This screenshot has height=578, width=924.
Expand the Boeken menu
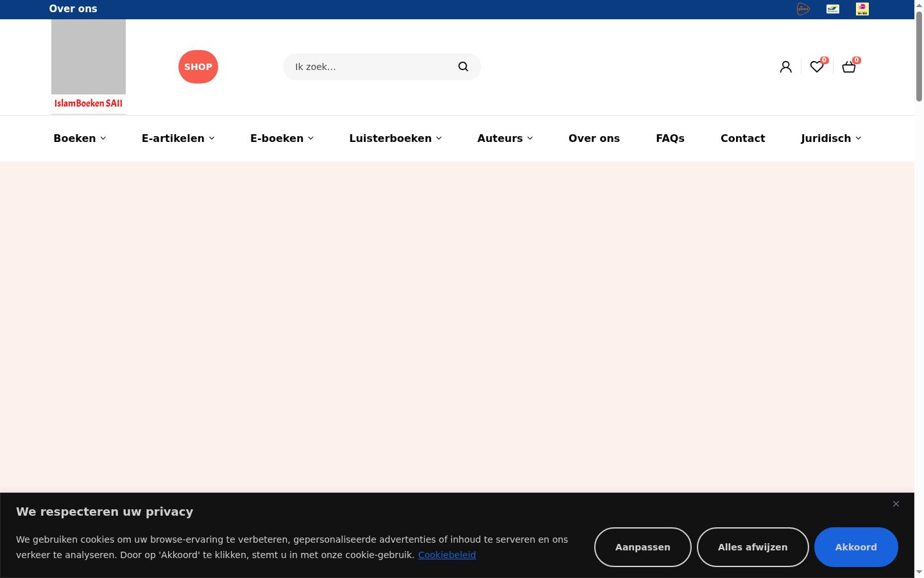[80, 138]
